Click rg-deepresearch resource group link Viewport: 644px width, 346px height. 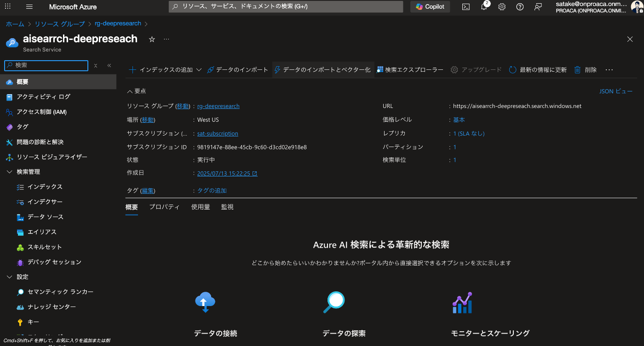click(x=218, y=106)
